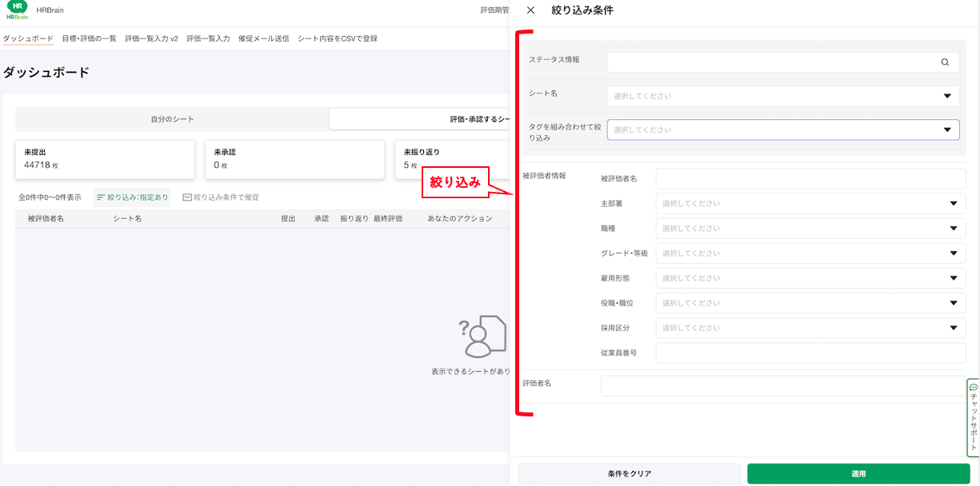Click into the 被評価者名 input field
Image resolution: width=980 pixels, height=486 pixels.
pyautogui.click(x=810, y=179)
